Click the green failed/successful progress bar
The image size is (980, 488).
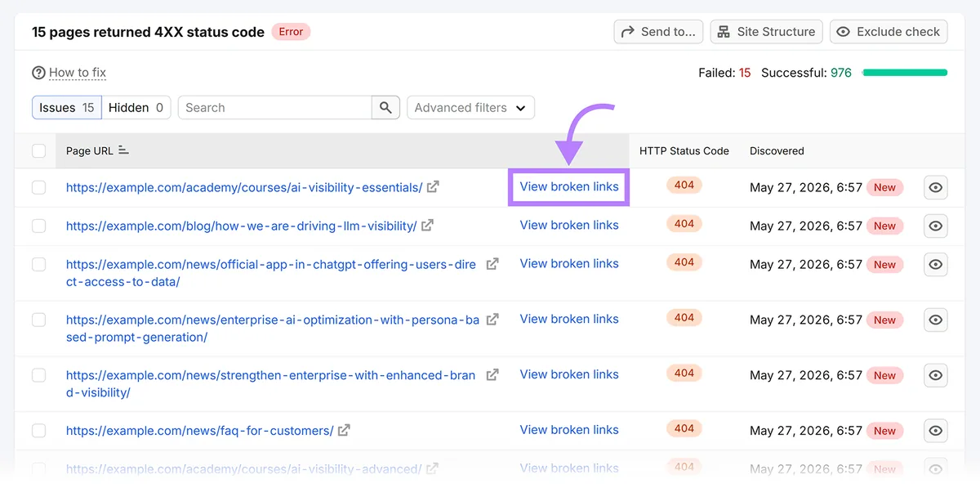click(905, 73)
